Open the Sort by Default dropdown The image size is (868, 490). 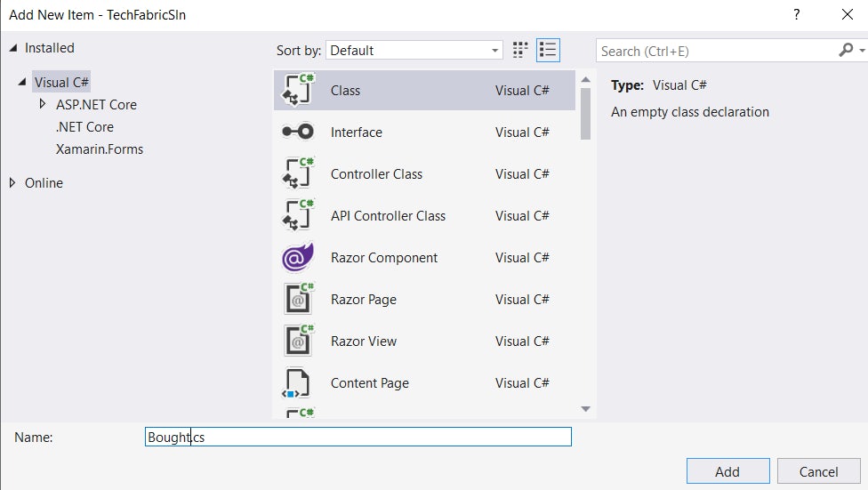(414, 51)
